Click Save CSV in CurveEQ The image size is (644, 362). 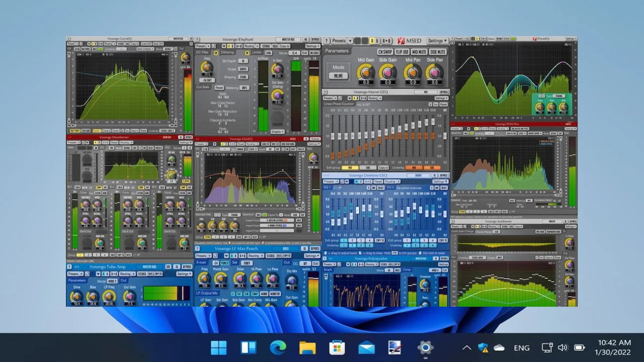[158, 44]
